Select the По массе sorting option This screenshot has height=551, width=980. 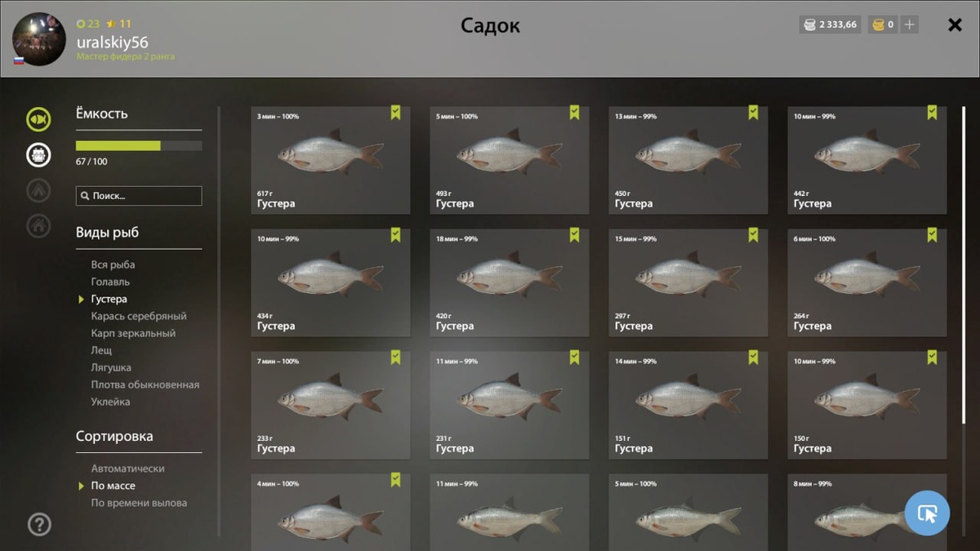[x=114, y=486]
